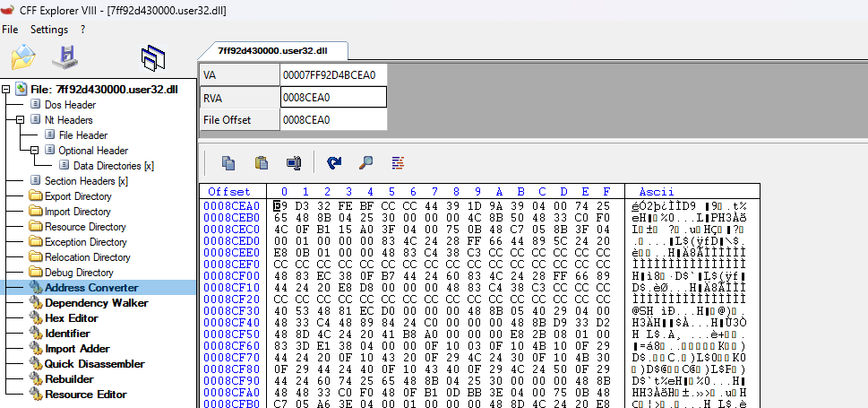868x408 pixels.
Task: Click the VA label cell
Action: pos(239,74)
